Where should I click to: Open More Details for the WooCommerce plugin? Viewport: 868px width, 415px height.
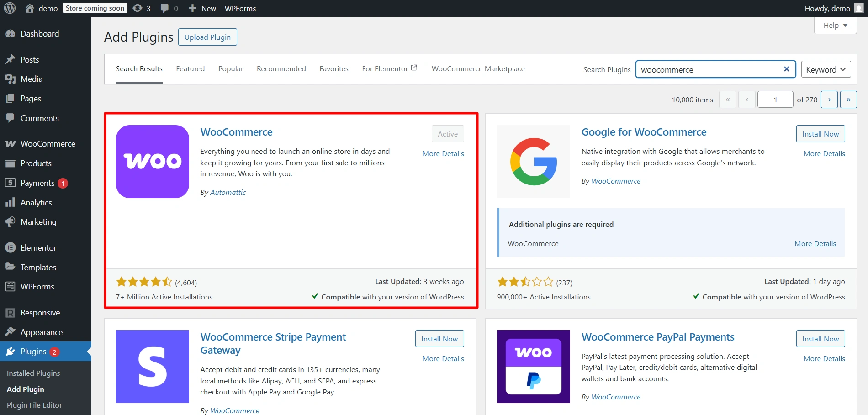443,154
